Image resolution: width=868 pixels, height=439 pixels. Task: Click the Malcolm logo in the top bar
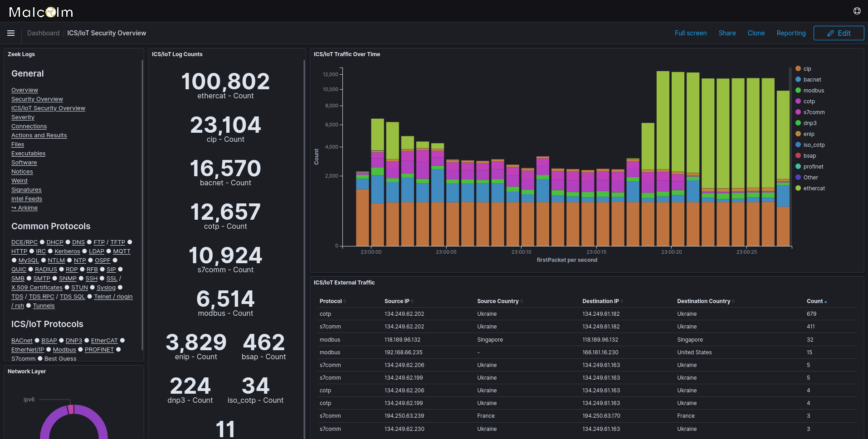point(40,12)
